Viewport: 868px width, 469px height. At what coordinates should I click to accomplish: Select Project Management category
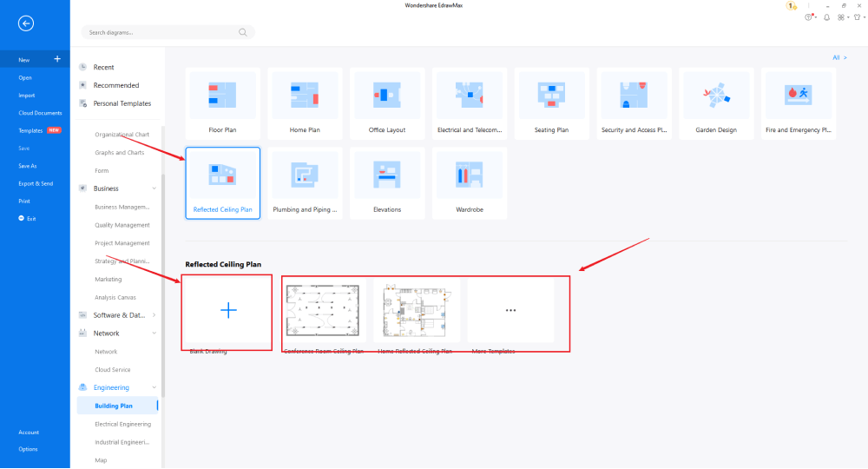[x=122, y=243]
